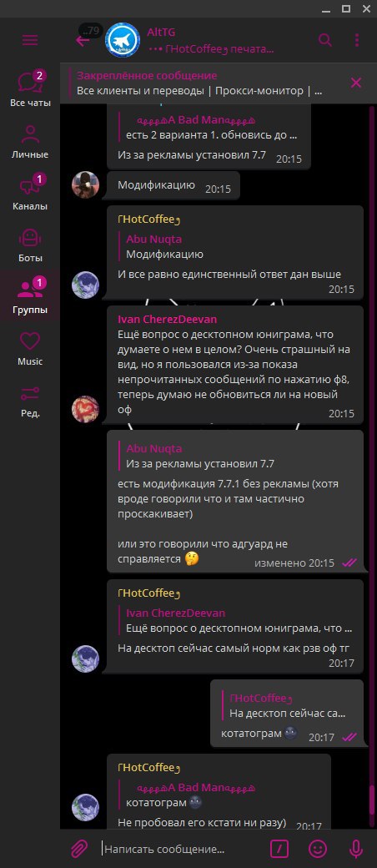Open the hamburger main menu
The height and width of the screenshot is (868, 377).
coord(30,40)
